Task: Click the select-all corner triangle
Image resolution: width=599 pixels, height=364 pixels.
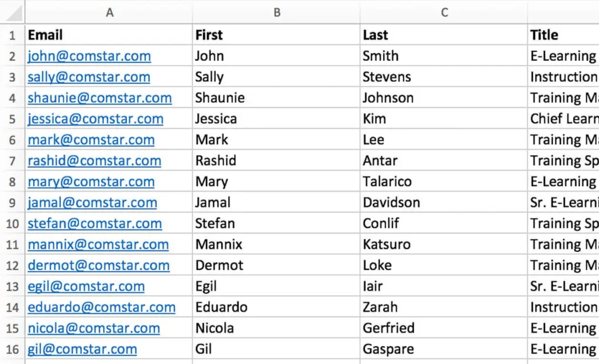Action: (x=13, y=12)
